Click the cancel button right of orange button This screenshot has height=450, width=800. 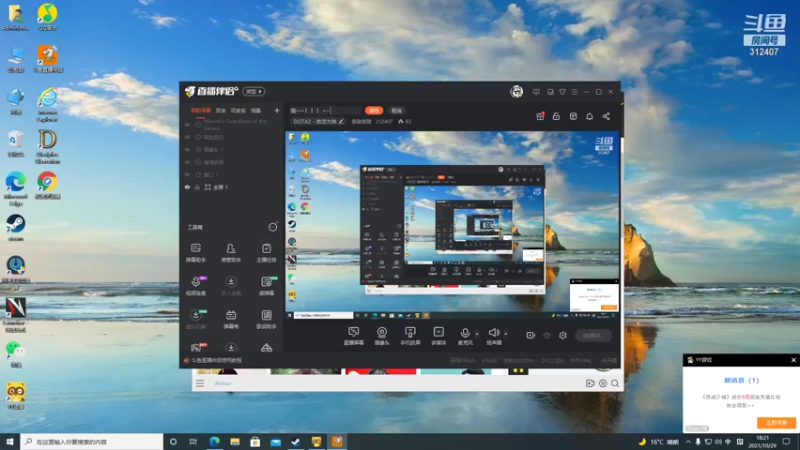pos(396,110)
